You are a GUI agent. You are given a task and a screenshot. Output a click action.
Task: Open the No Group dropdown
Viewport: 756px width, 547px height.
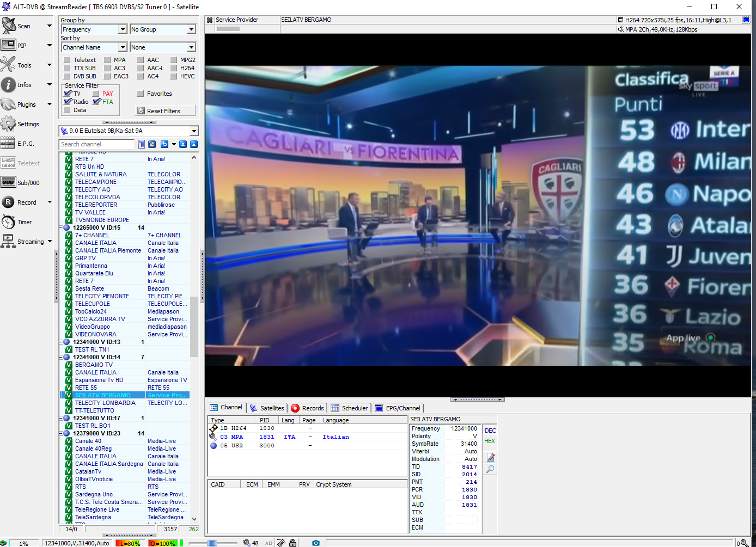point(162,29)
